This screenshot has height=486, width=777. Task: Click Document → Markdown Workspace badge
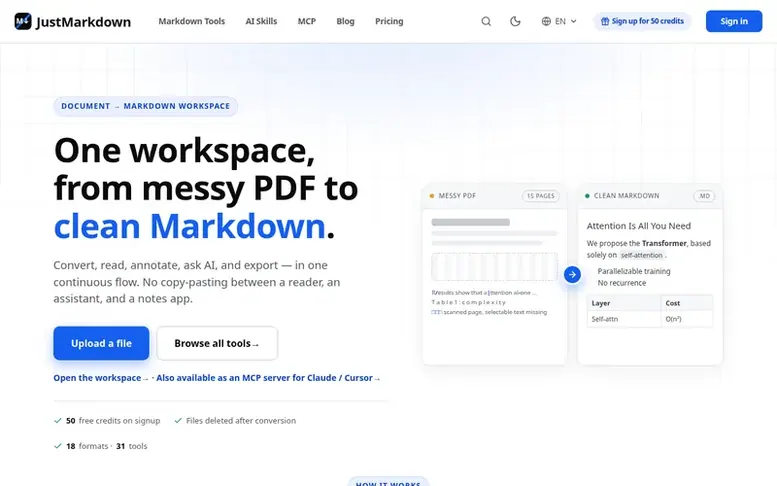click(x=146, y=106)
